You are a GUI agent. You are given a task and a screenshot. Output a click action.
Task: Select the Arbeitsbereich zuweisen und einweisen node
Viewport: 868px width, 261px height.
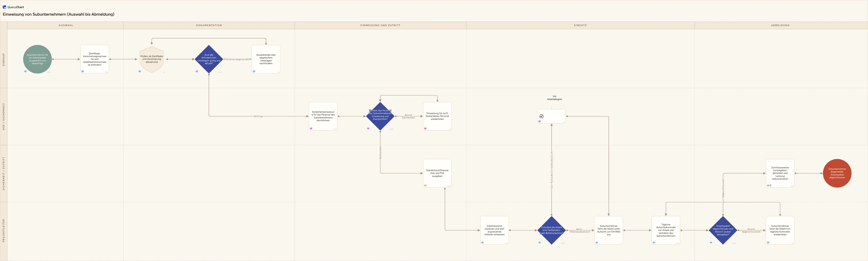tap(494, 230)
